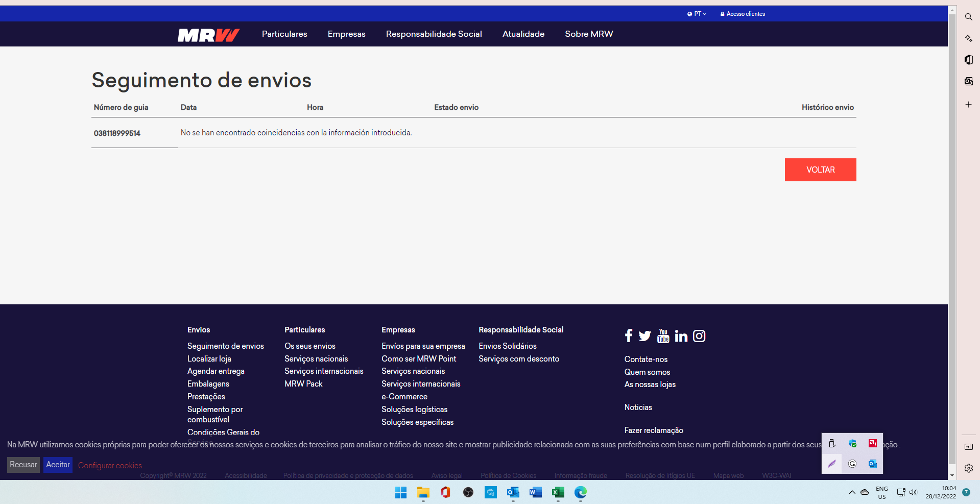Open Grammarly from the system tray overflow
This screenshot has height=504, width=980.
click(852, 464)
